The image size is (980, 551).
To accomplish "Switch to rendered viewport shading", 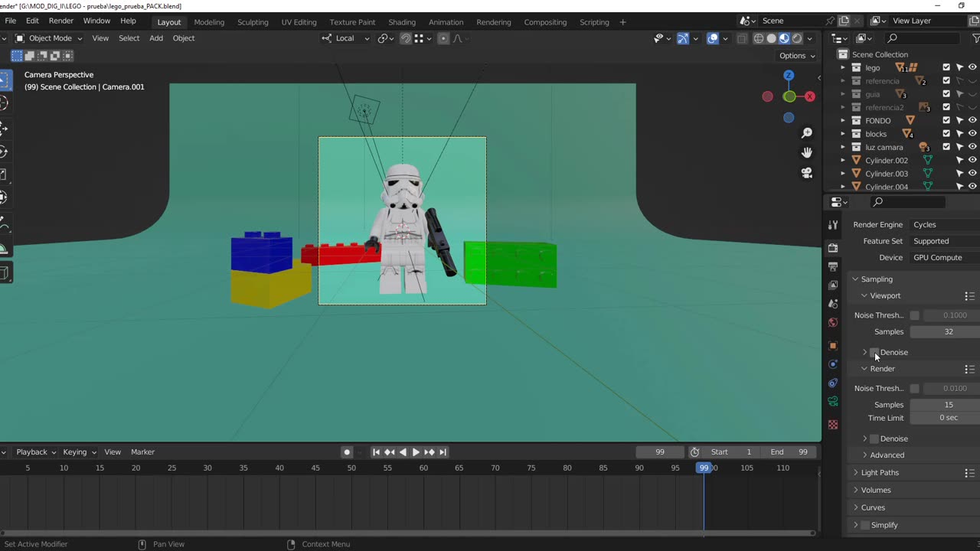I will tap(797, 38).
